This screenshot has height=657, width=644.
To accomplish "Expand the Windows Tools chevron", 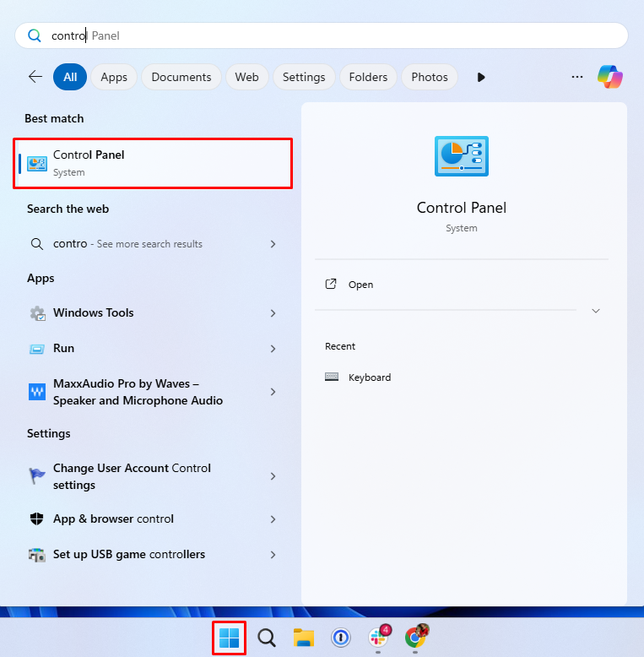I will 273,313.
